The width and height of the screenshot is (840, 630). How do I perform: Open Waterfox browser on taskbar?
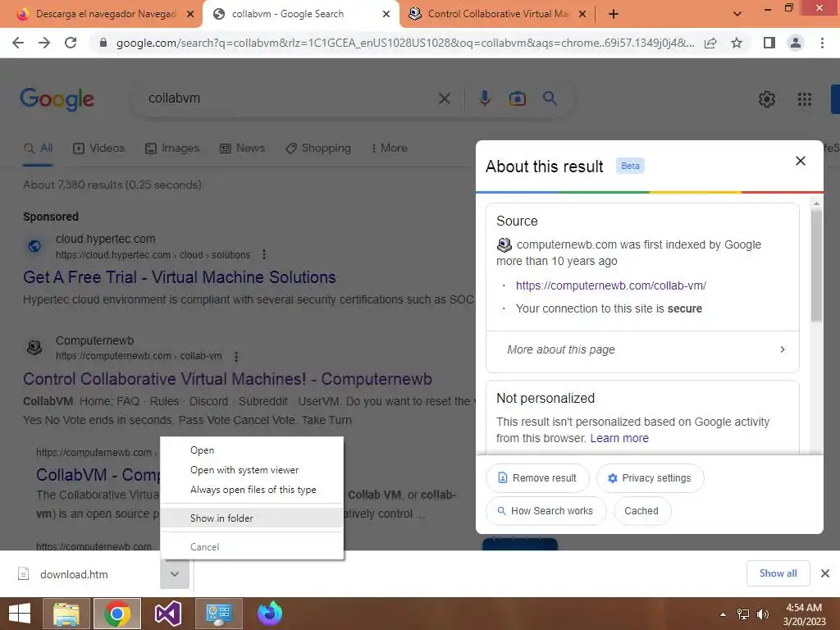[x=269, y=614]
